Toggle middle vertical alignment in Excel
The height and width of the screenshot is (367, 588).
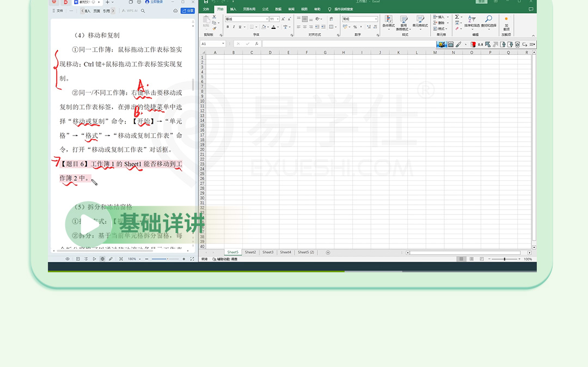coord(305,19)
